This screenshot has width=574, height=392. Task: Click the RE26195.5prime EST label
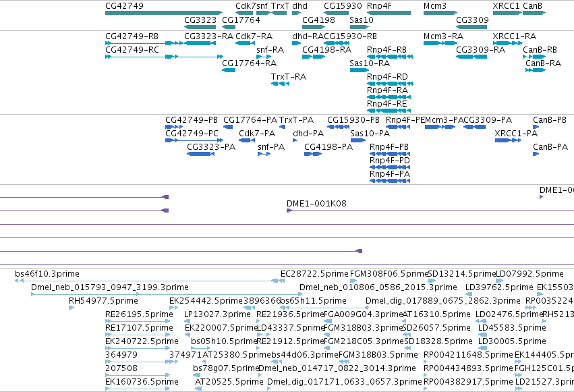[139, 315]
